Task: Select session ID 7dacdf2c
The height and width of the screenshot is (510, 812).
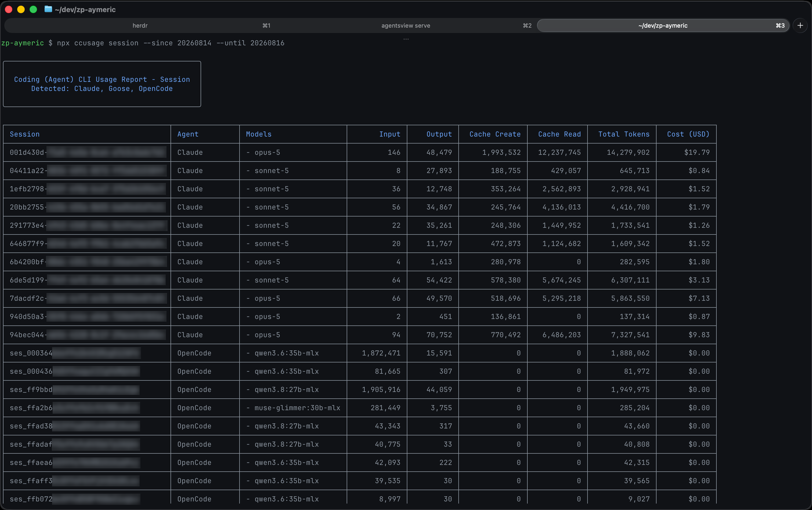Action: [x=27, y=298]
